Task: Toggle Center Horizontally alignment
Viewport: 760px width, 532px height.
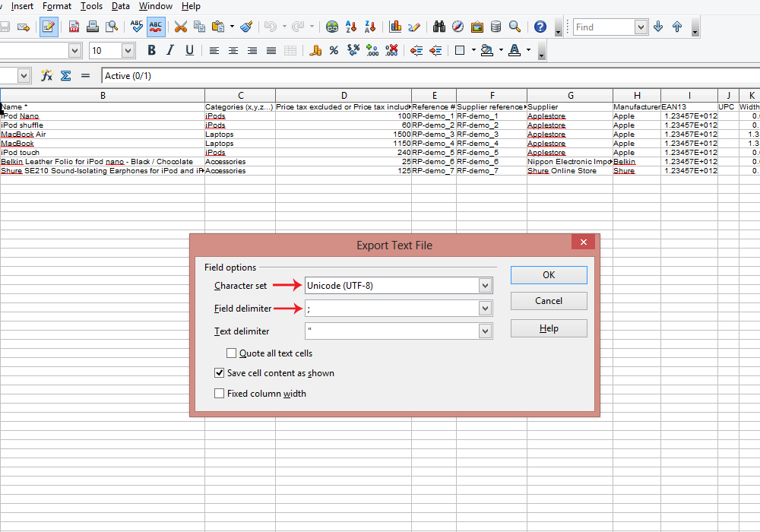Action: pyautogui.click(x=233, y=50)
